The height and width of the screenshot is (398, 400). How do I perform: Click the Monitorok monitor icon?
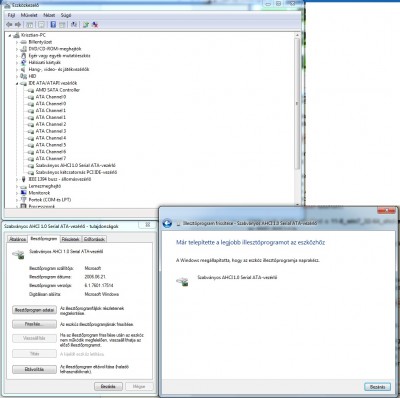[x=23, y=193]
